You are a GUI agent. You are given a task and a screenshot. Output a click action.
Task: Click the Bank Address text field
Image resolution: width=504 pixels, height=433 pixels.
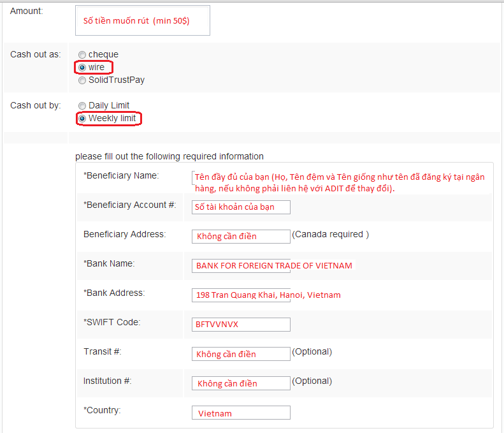241,295
